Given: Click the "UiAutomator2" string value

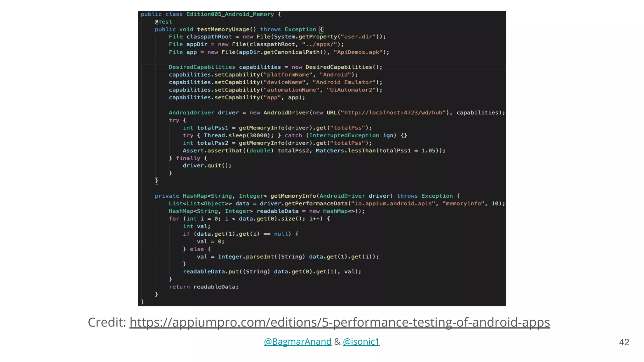Looking at the screenshot, I should (351, 90).
